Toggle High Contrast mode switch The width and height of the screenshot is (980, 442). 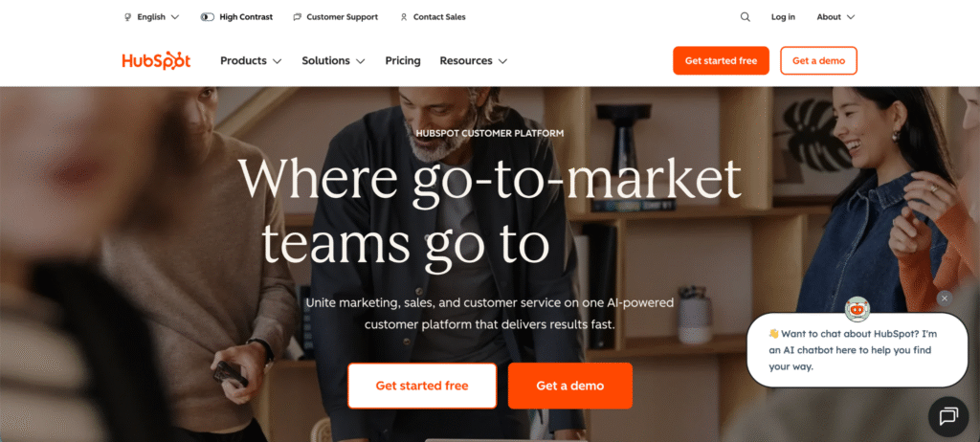pos(208,17)
